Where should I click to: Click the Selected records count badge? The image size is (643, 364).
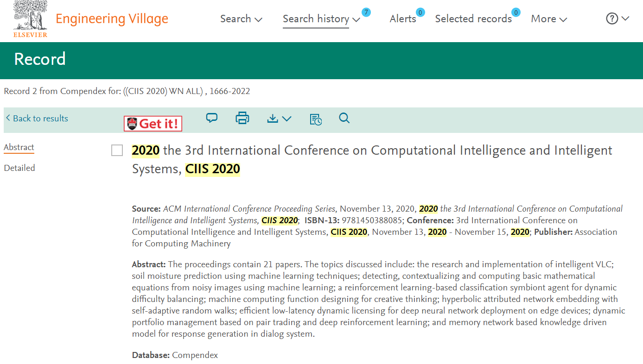coord(516,13)
